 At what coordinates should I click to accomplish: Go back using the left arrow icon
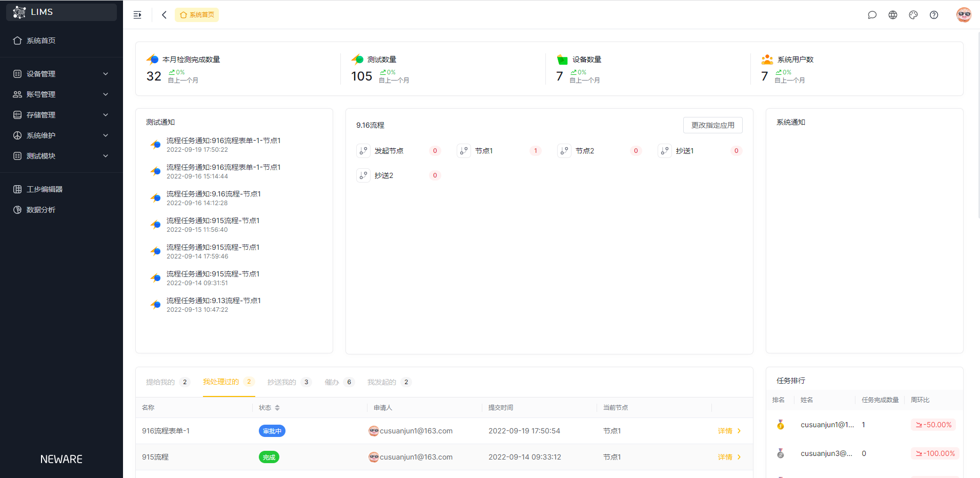coord(164,15)
